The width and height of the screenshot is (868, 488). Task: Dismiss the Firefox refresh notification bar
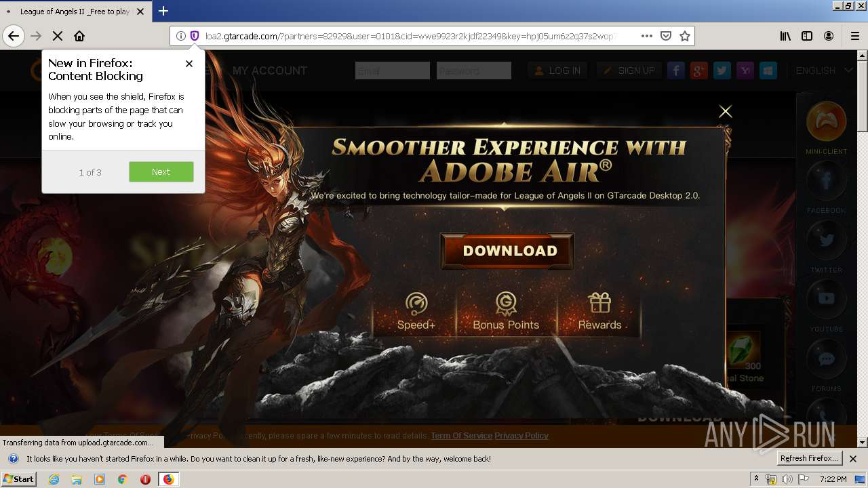853,459
